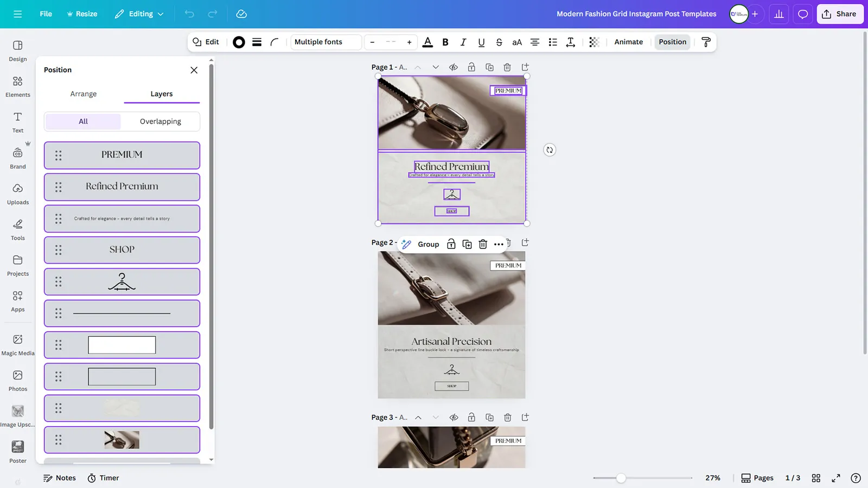Toggle underline text formatting

point(481,42)
